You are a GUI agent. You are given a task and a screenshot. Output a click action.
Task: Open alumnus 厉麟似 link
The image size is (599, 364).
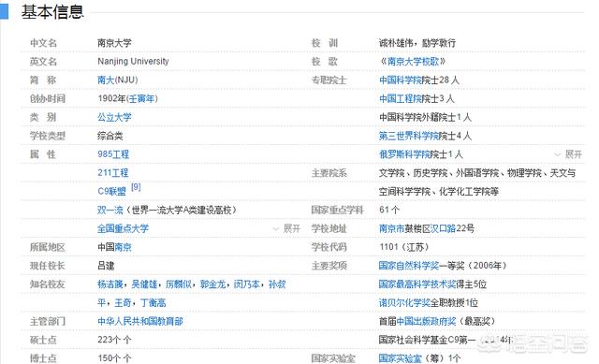(179, 284)
